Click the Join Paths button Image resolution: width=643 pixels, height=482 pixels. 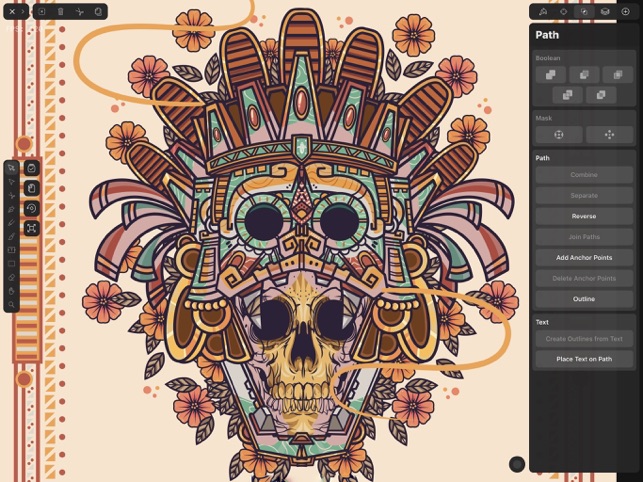pos(584,237)
